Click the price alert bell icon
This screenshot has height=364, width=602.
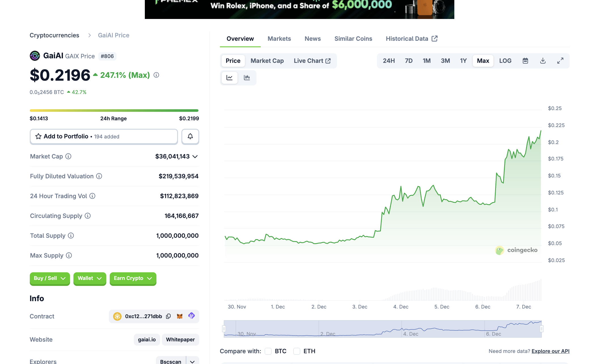click(190, 136)
